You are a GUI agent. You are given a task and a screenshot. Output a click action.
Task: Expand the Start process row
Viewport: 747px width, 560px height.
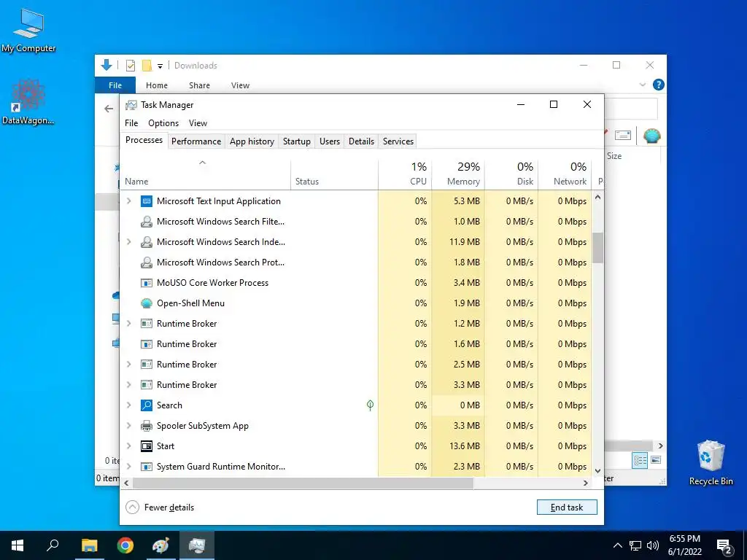tap(128, 446)
